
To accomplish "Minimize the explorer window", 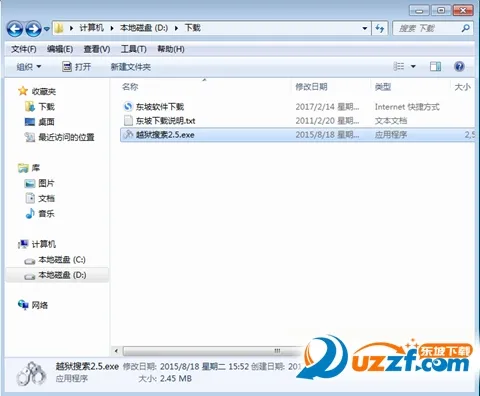I will pos(419,11).
